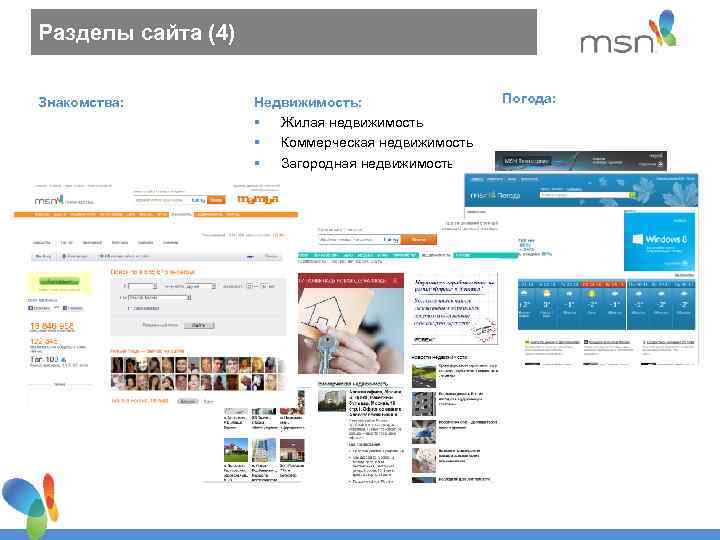The width and height of the screenshot is (720, 540).
Task: Close the red banner above the keys image
Action: (x=396, y=280)
